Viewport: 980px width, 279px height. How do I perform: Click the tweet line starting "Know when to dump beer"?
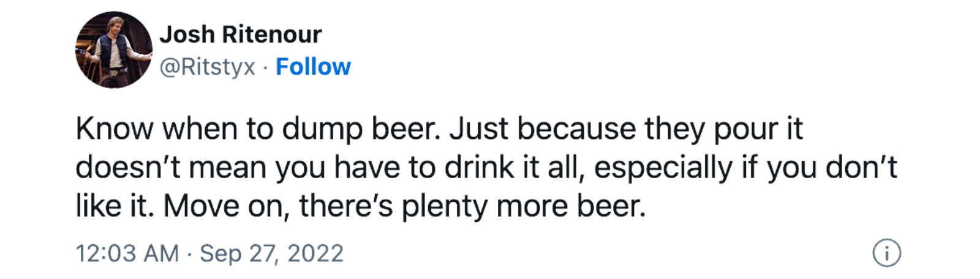[x=439, y=129]
